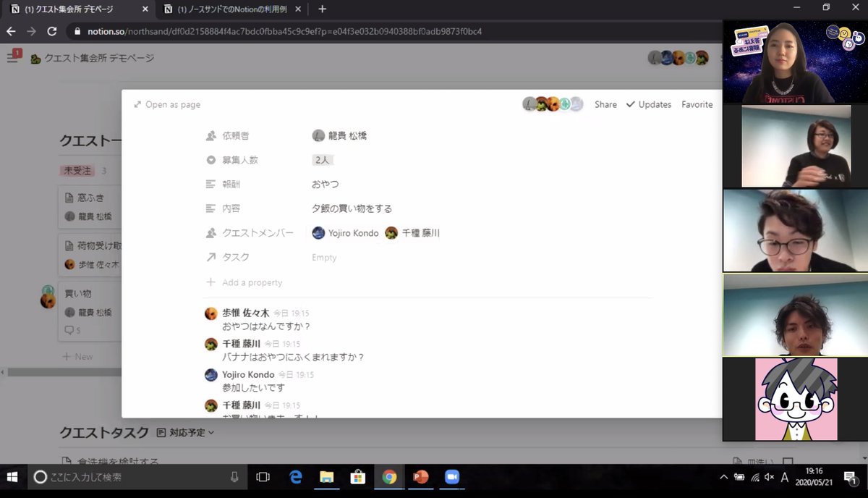Click the browser forward arrow
This screenshot has width=868, height=498.
point(31,32)
